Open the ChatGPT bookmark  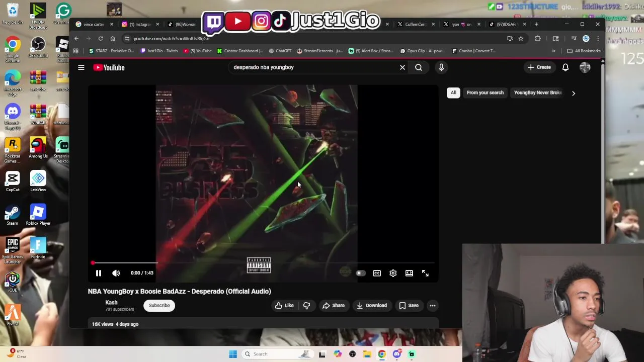(x=280, y=51)
